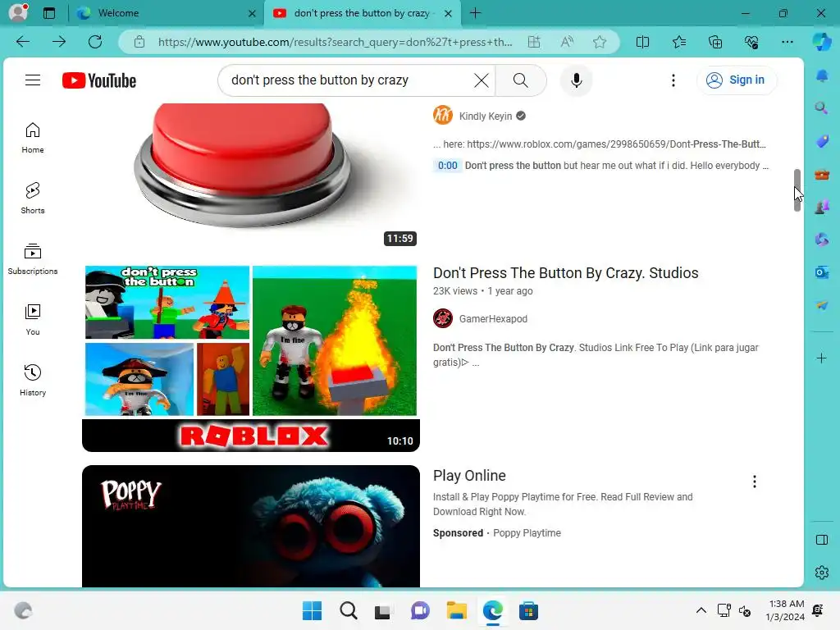This screenshot has height=630, width=840.
Task: Open Don't Press The Button By Crazy. Studios title
Action: tap(566, 272)
